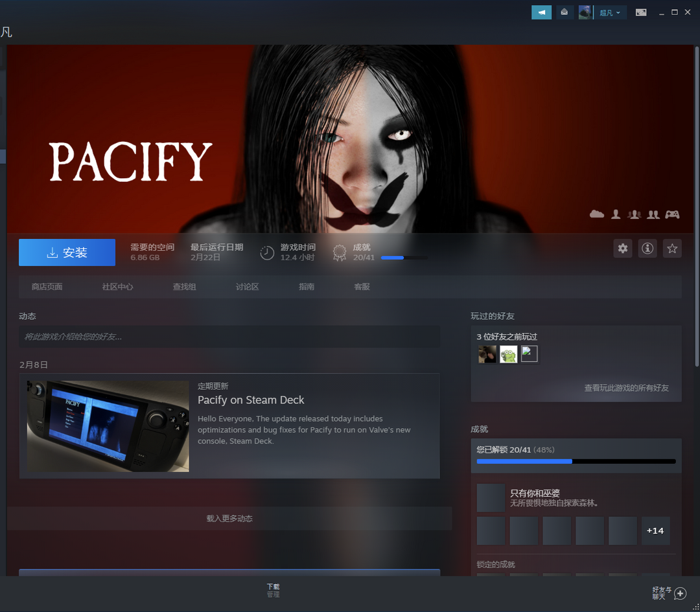Click the 需要的空间 6.86 GB text
Image resolution: width=700 pixels, height=612 pixels.
click(x=152, y=252)
